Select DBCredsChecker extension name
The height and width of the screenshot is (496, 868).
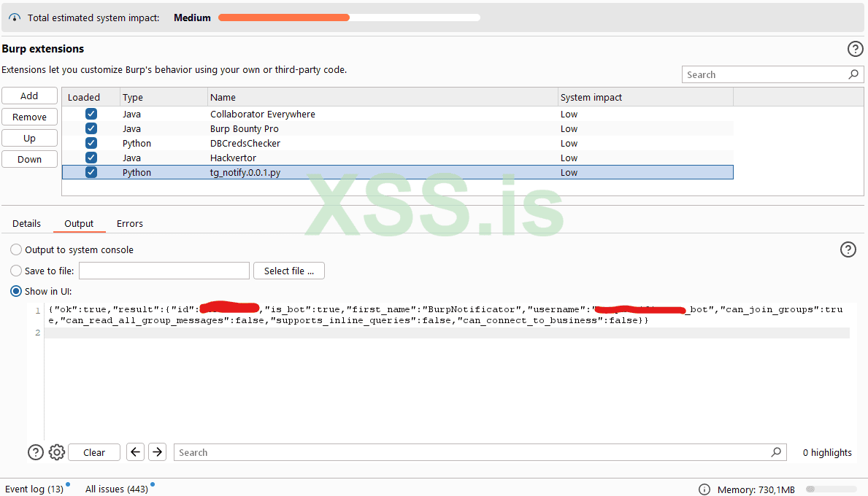[x=245, y=143]
